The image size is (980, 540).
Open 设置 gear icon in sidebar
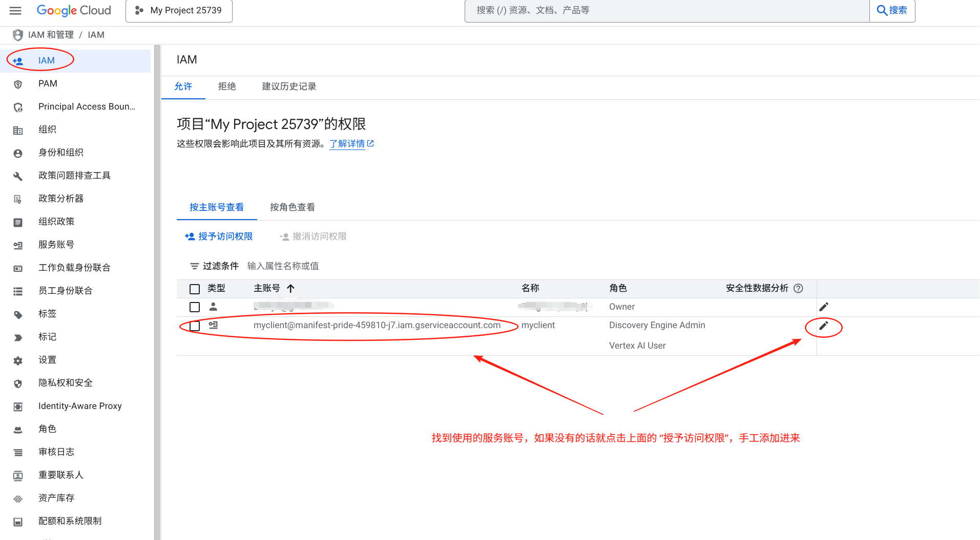18,360
